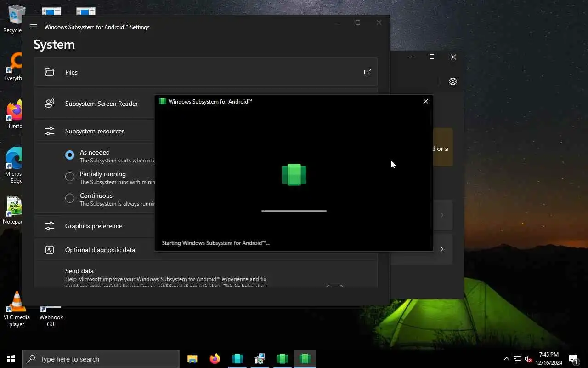Click the Screen Reader speaking-head icon
The image size is (588, 368).
[50, 103]
